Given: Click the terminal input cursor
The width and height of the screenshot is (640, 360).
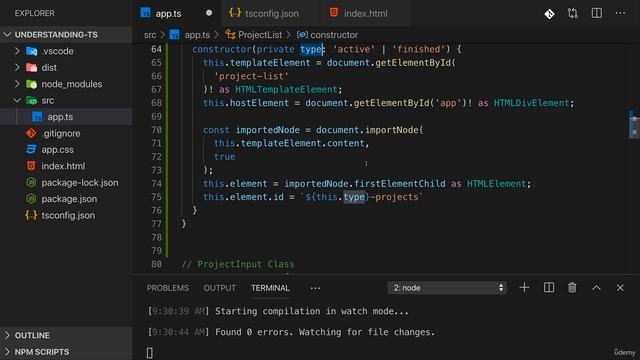Looking at the screenshot, I should point(149,353).
